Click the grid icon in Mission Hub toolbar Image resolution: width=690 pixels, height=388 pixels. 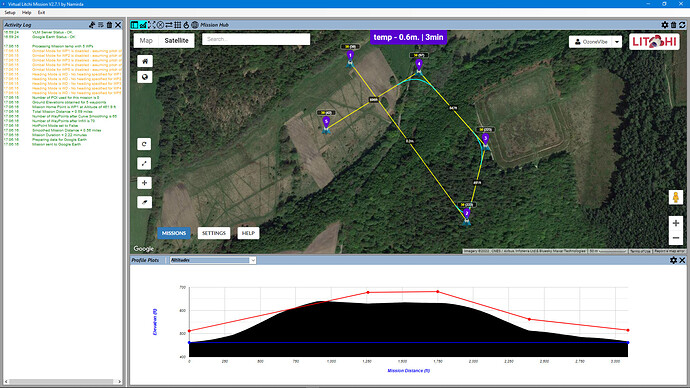point(178,25)
